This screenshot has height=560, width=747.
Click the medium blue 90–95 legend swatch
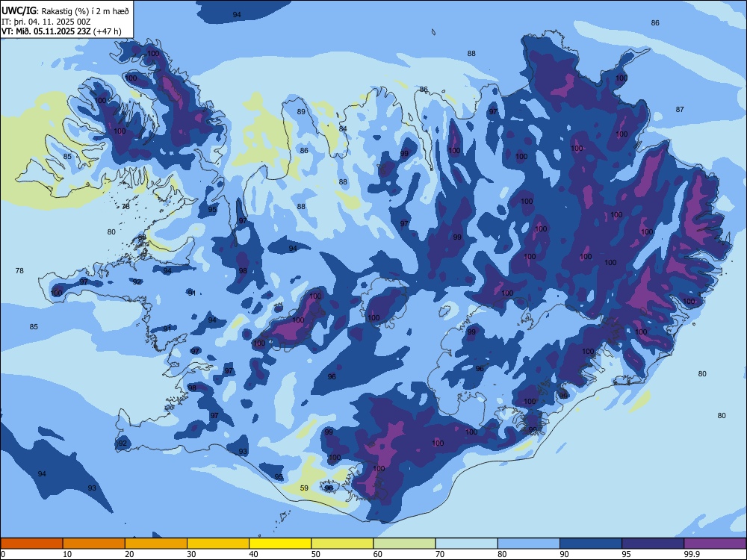coord(591,544)
